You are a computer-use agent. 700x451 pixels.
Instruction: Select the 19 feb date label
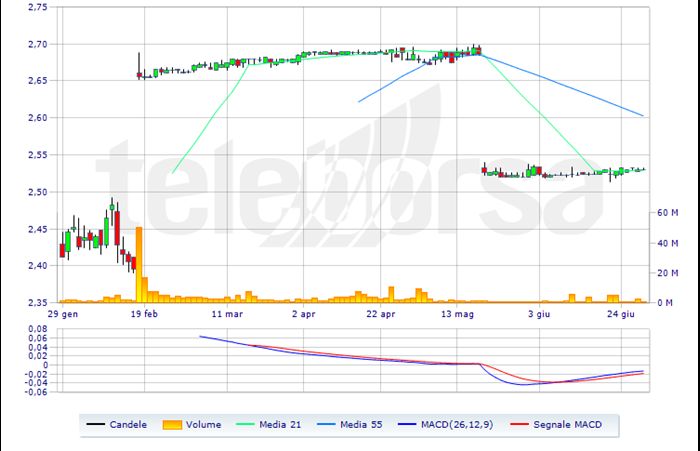point(146,313)
